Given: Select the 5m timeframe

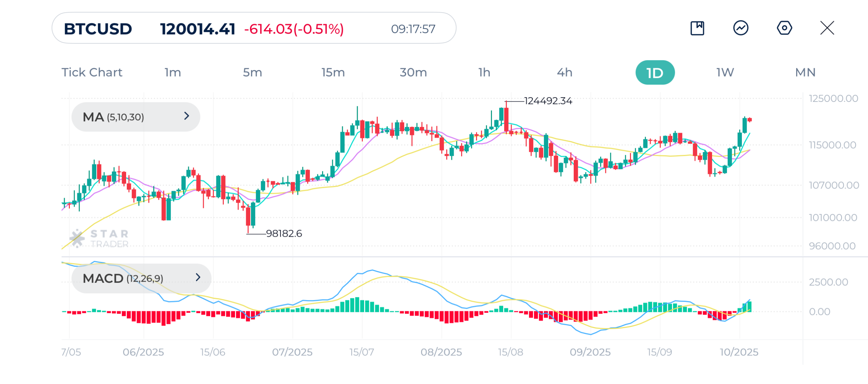Looking at the screenshot, I should point(253,72).
